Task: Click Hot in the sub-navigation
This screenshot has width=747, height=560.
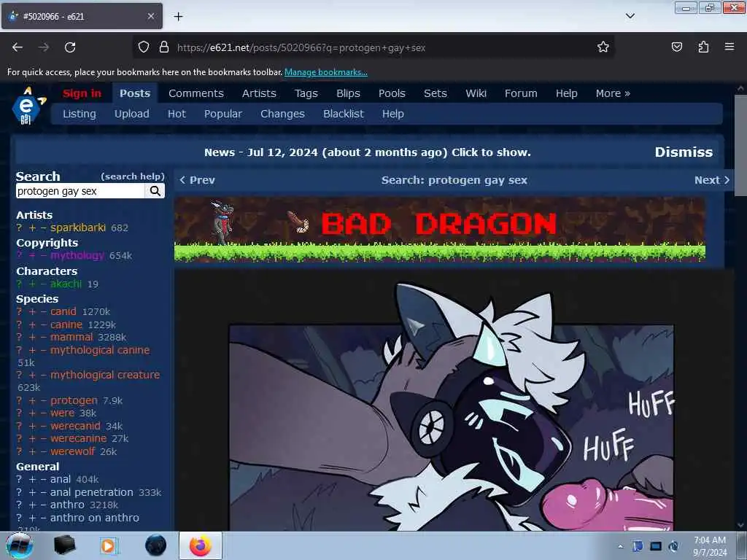Action: click(177, 114)
